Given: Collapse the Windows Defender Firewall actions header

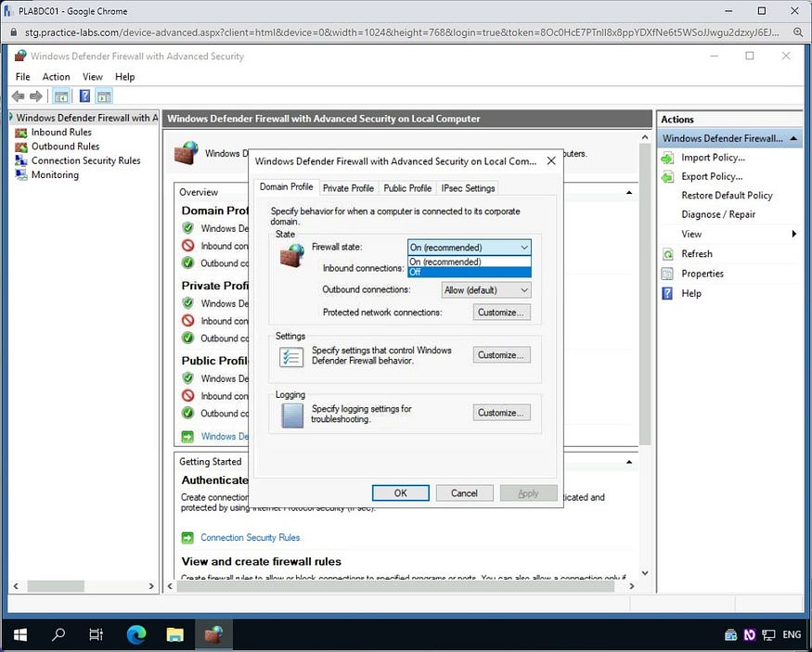Looking at the screenshot, I should coord(793,139).
